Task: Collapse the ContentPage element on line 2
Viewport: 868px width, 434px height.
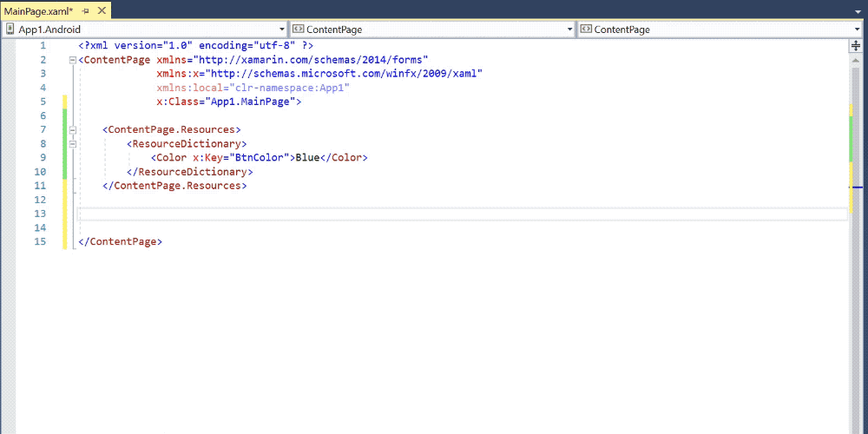Action: (x=73, y=60)
